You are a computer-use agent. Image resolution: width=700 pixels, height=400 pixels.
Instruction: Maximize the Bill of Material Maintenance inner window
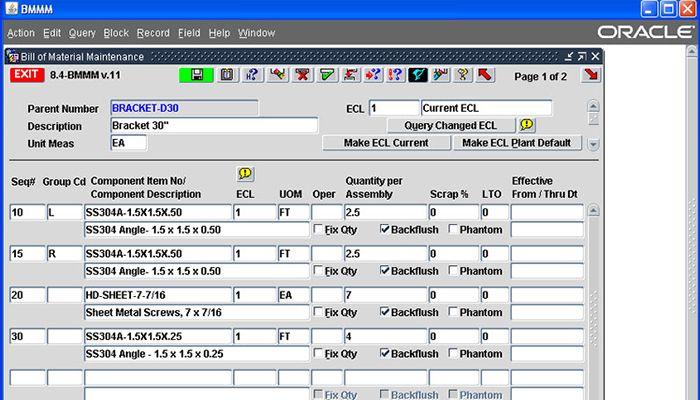point(582,56)
